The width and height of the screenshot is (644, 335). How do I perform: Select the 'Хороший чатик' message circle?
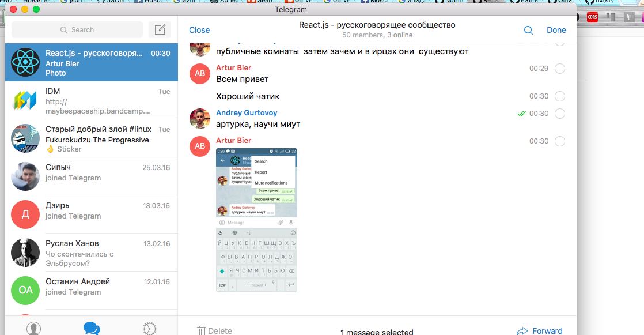point(560,96)
